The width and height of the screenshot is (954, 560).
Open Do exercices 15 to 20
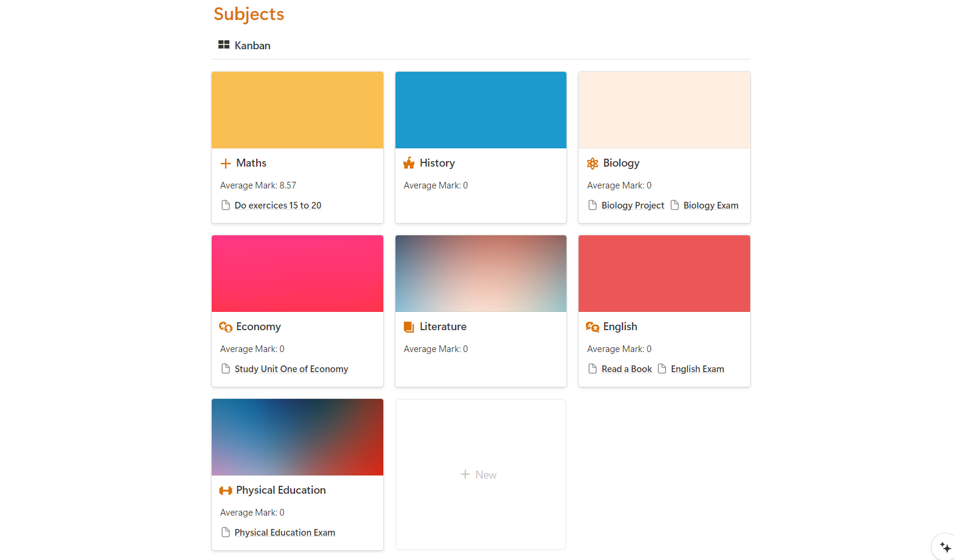click(277, 206)
